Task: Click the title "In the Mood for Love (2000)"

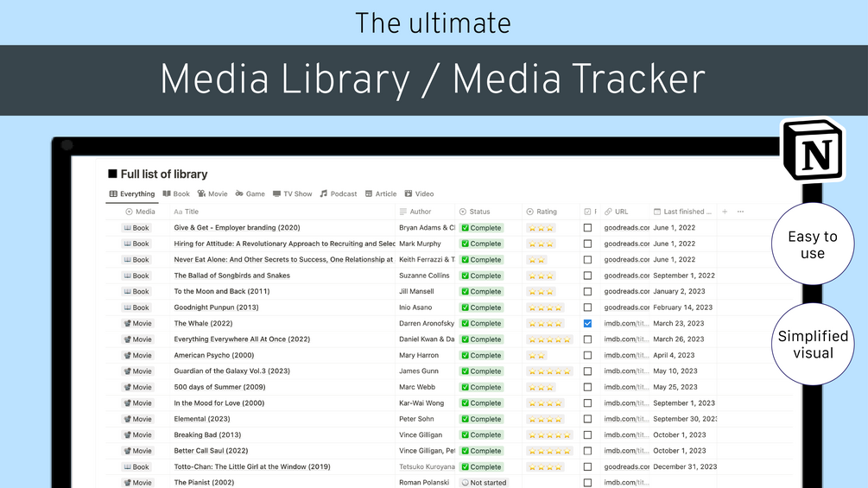Action: tap(219, 402)
